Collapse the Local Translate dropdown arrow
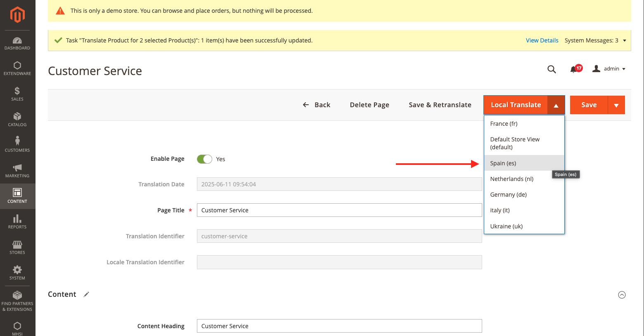Screen dimensions: 644x336 tap(556, 105)
